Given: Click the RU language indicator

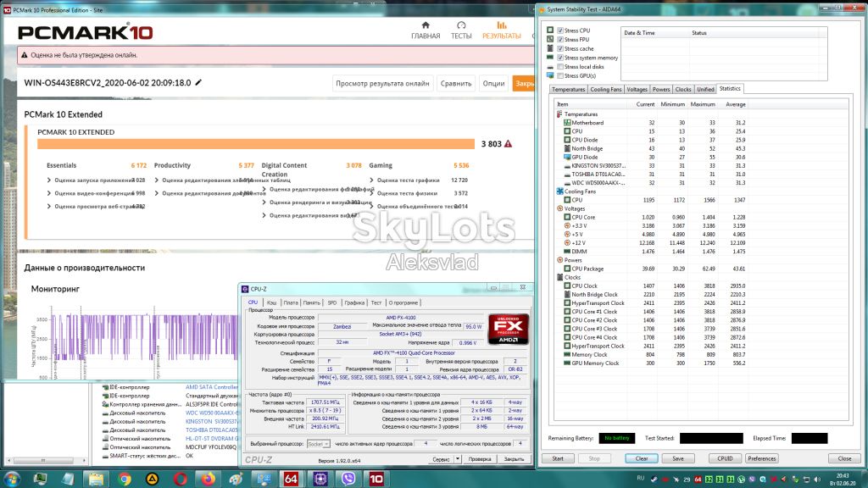Looking at the screenshot, I should click(641, 478).
